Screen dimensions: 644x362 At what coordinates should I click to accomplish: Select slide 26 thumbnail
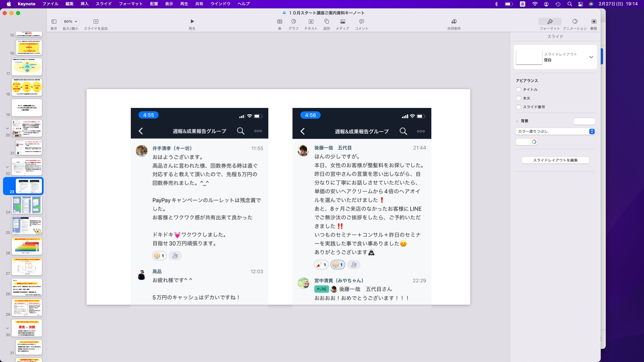click(x=27, y=246)
